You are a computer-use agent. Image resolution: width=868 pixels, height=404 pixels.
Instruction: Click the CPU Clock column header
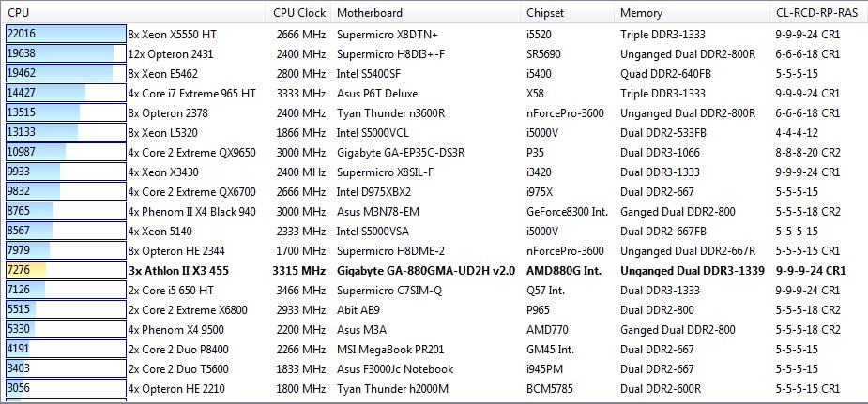[299, 13]
